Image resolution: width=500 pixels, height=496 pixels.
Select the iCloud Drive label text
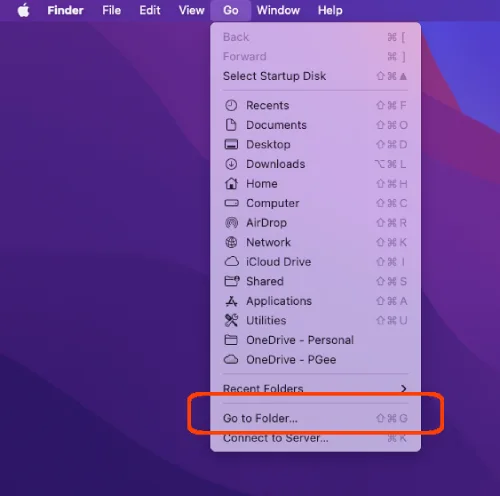tap(279, 262)
